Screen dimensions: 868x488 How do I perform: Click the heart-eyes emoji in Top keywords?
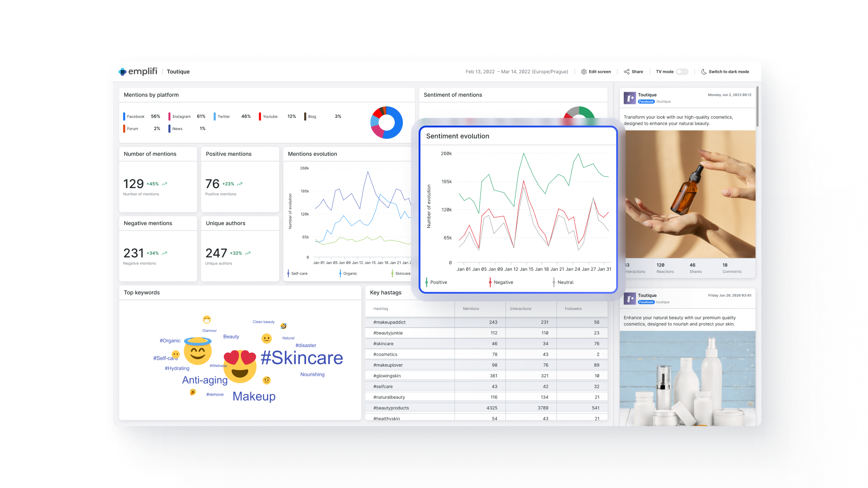[x=240, y=366]
